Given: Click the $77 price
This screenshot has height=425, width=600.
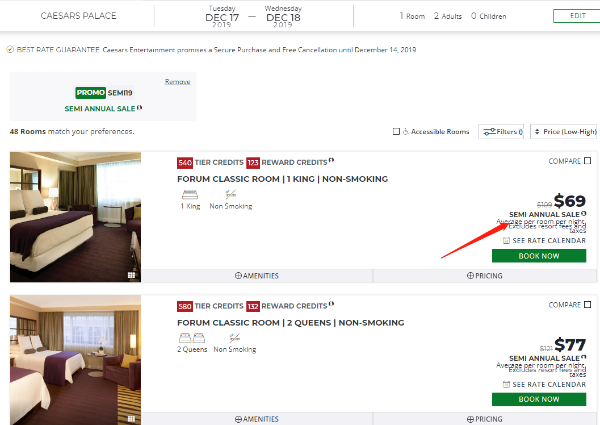Looking at the screenshot, I should [x=570, y=345].
